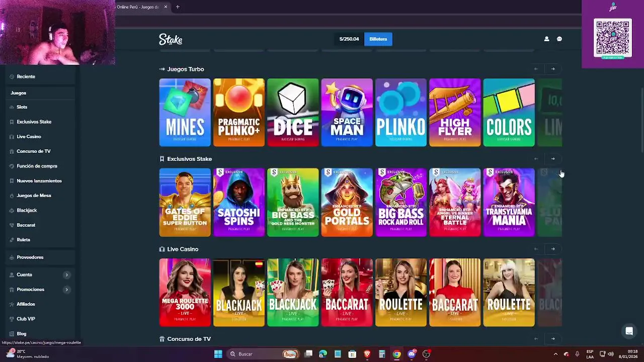Close the current browser tab
Screen dimensions: 644x362
[166, 7]
